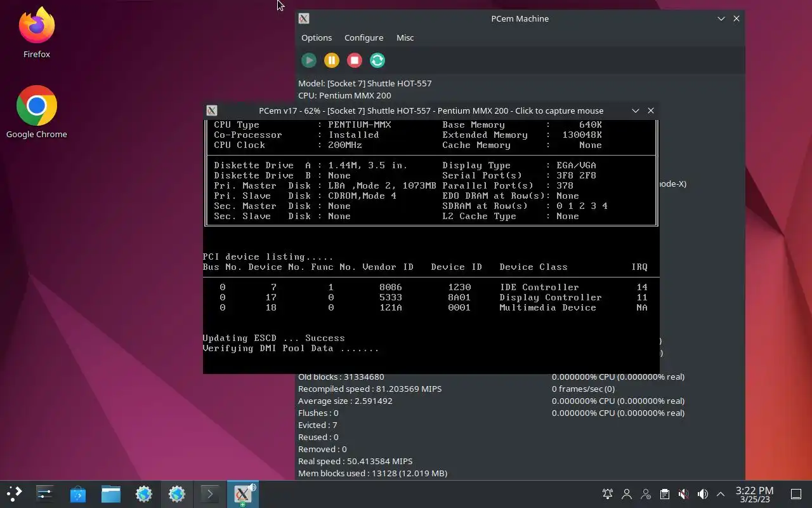Open the system settings sliders icon in the taskbar
The height and width of the screenshot is (508, 812).
pos(45,493)
